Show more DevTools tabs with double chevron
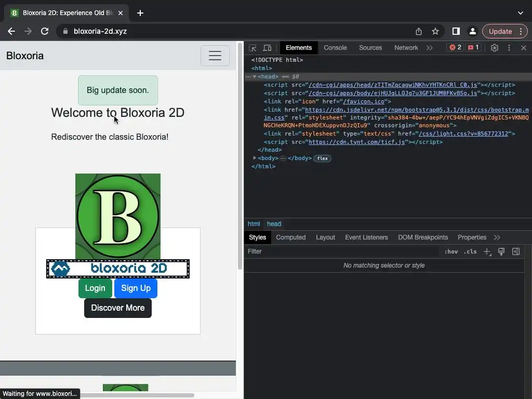Image resolution: width=532 pixels, height=399 pixels. [x=430, y=48]
